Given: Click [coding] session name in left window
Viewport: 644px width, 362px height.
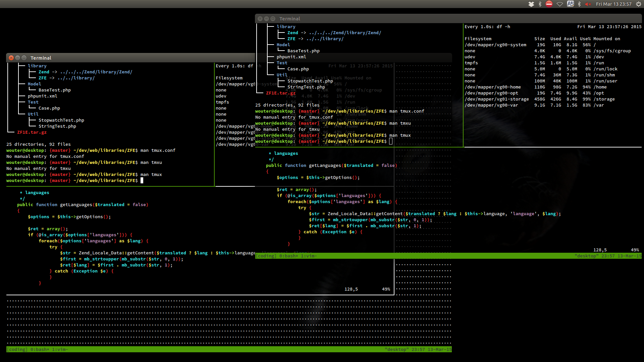Looking at the screenshot, I should click(x=17, y=350).
